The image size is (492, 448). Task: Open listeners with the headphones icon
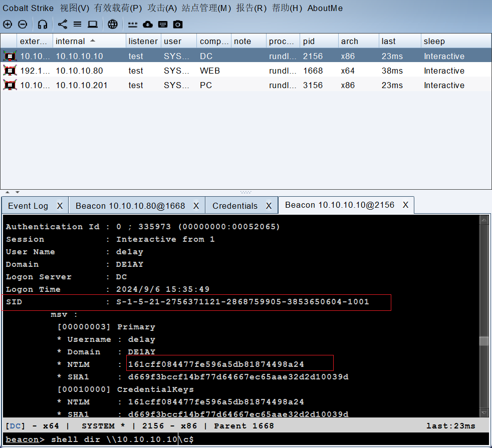point(43,24)
